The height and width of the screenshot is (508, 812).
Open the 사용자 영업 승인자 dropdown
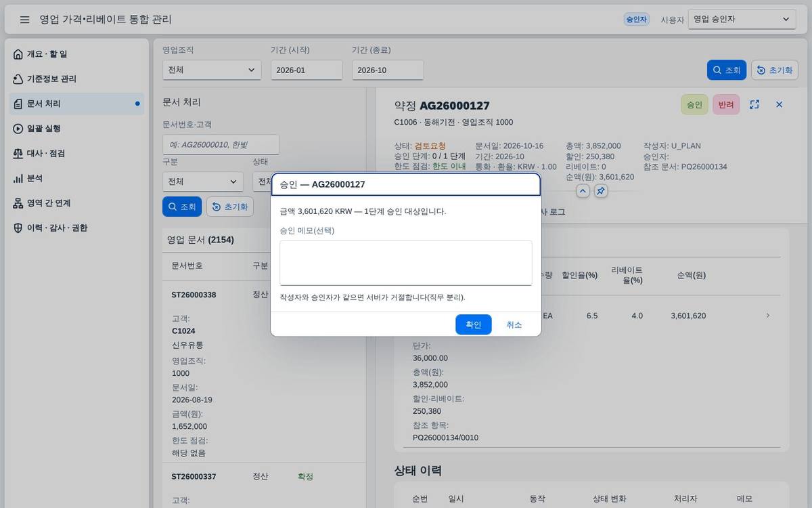742,20
